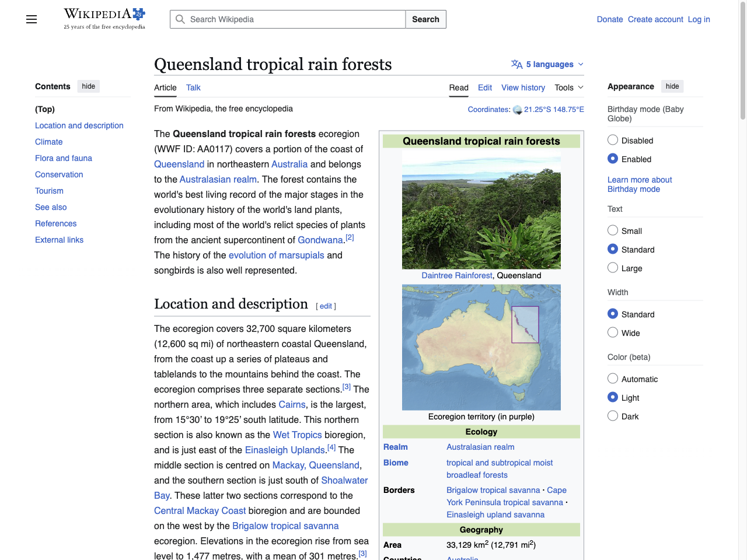The height and width of the screenshot is (560, 747).
Task: Click the globe icon beside the coordinates
Action: pos(517,109)
